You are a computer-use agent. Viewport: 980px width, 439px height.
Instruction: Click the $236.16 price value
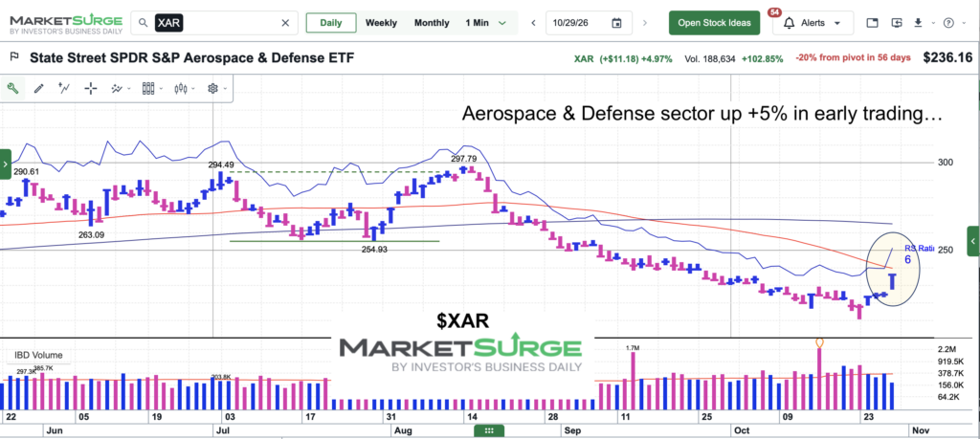click(x=947, y=57)
